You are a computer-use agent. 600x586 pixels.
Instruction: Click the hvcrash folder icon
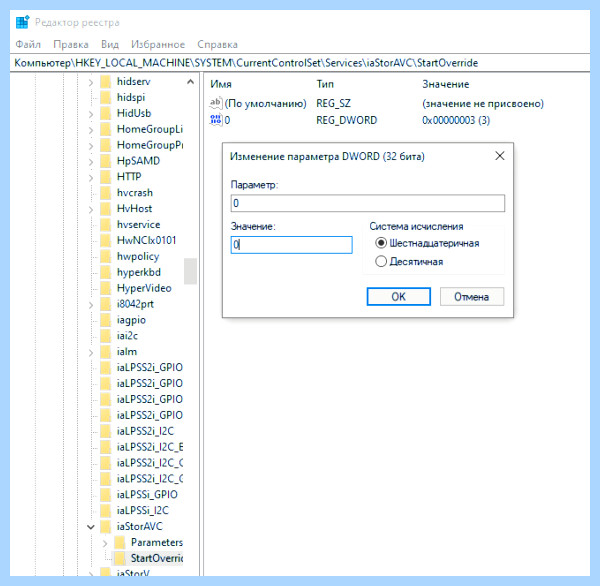106,193
